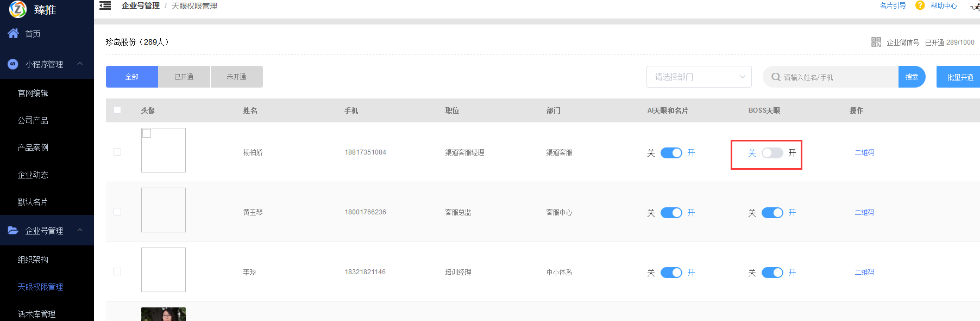
Task: Toggle the sidebar collapse hamburger icon
Action: point(105,5)
